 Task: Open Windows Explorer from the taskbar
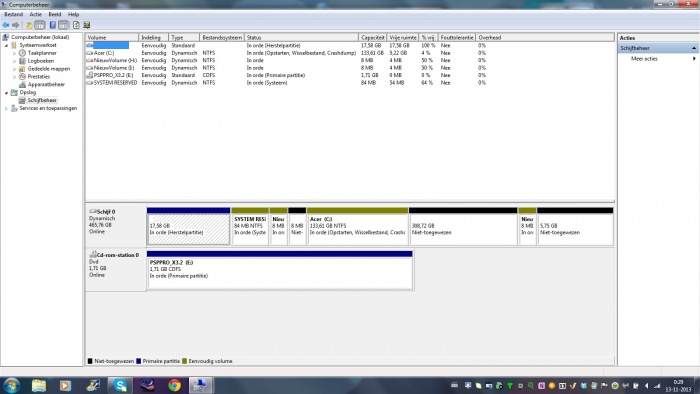[39, 385]
